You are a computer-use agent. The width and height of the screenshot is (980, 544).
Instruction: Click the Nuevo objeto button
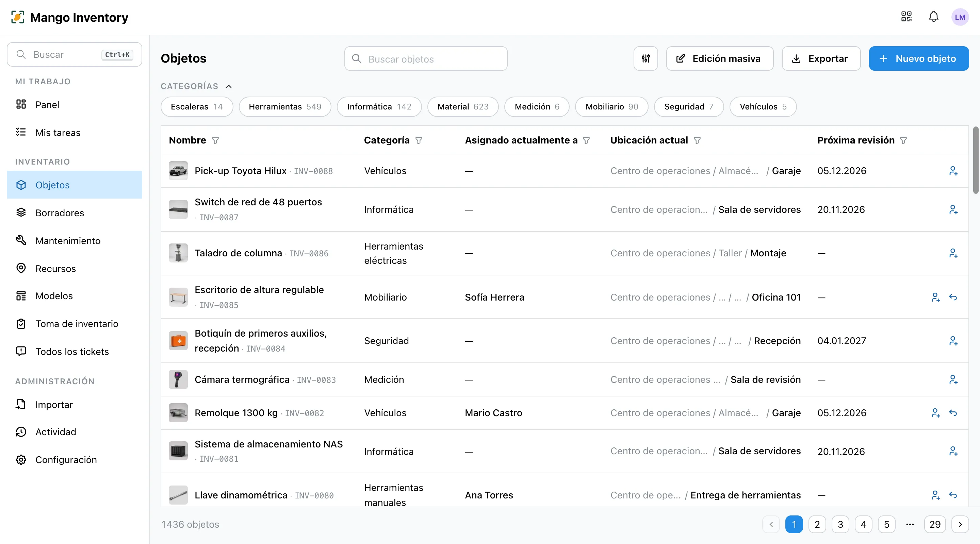(x=919, y=58)
